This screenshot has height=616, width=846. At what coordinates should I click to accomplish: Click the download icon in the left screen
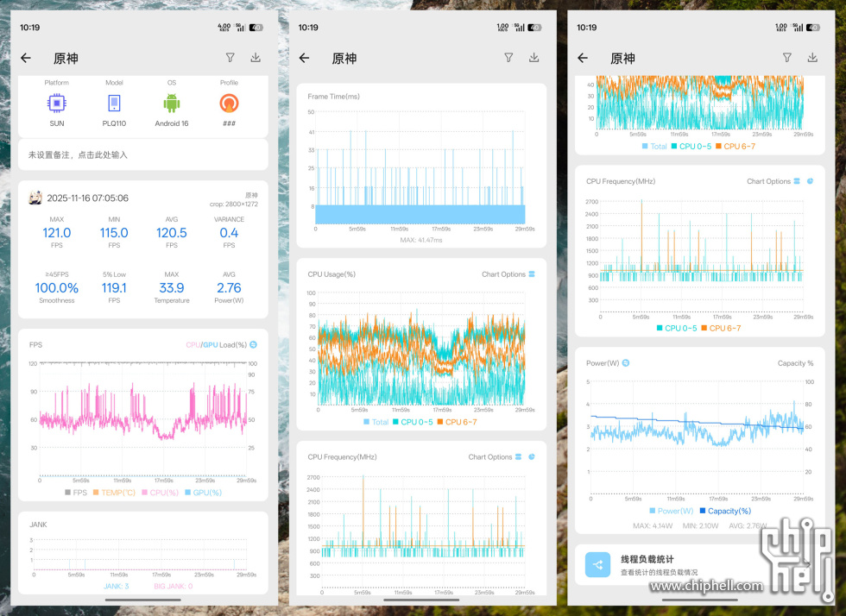[x=256, y=57]
